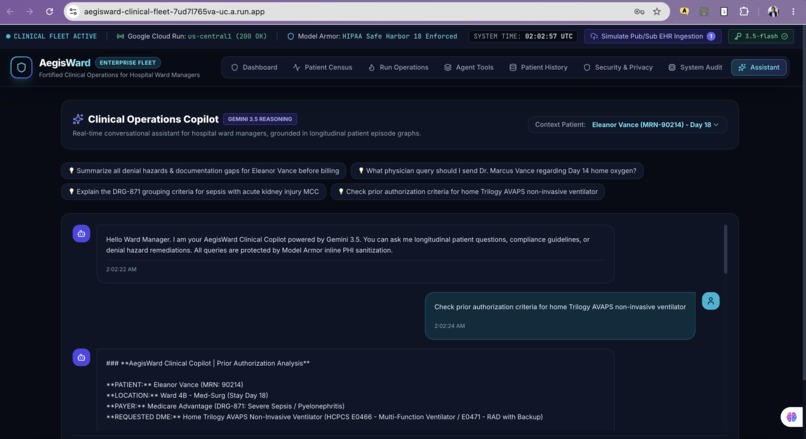Open the Dashboard tab
This screenshot has height=439, width=806.
[254, 67]
